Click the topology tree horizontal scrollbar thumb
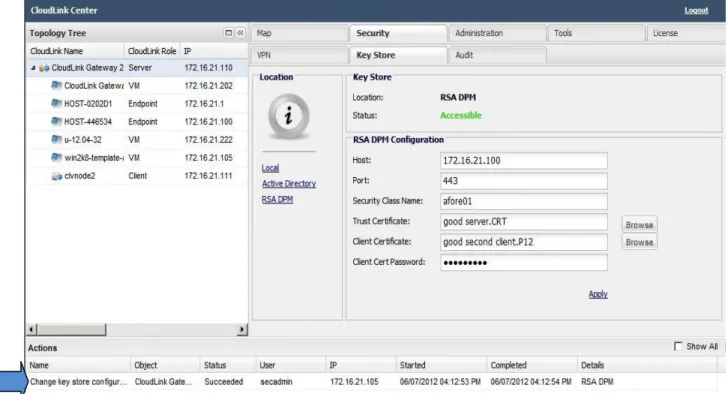The width and height of the screenshot is (728, 394). coord(71,329)
